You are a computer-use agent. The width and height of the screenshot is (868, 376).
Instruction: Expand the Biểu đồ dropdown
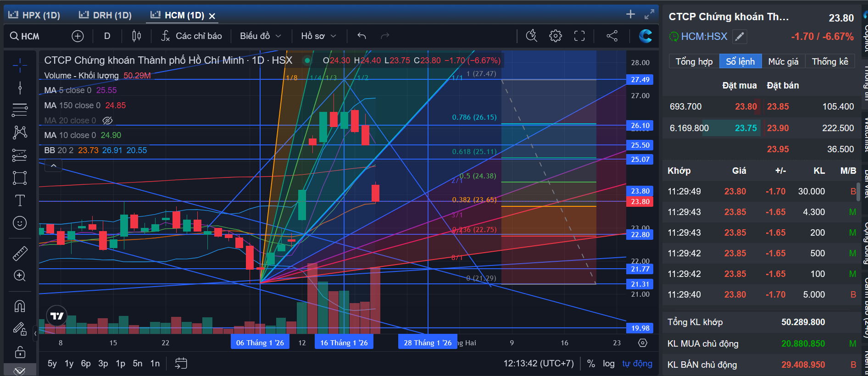tap(260, 36)
